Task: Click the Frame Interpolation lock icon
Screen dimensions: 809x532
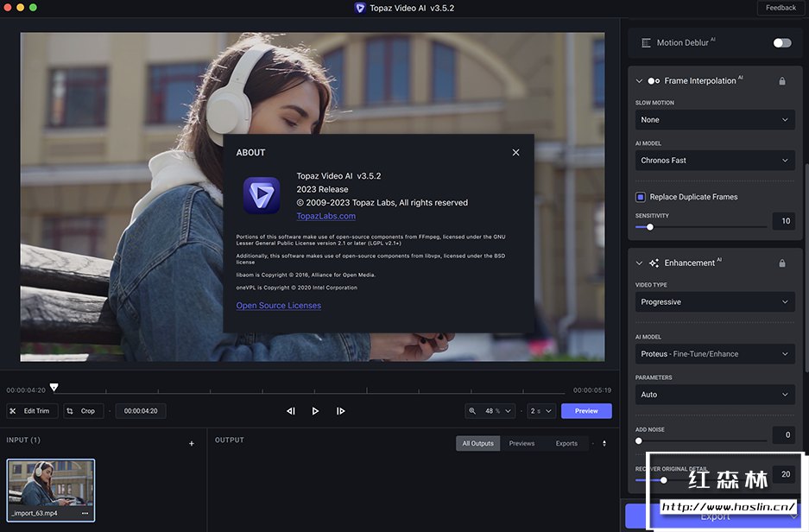Action: point(782,81)
